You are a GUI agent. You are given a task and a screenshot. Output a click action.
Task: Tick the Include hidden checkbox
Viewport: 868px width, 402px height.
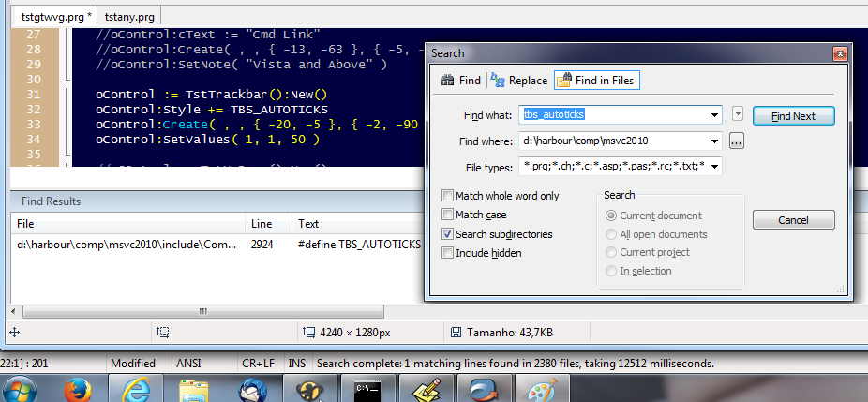point(447,252)
